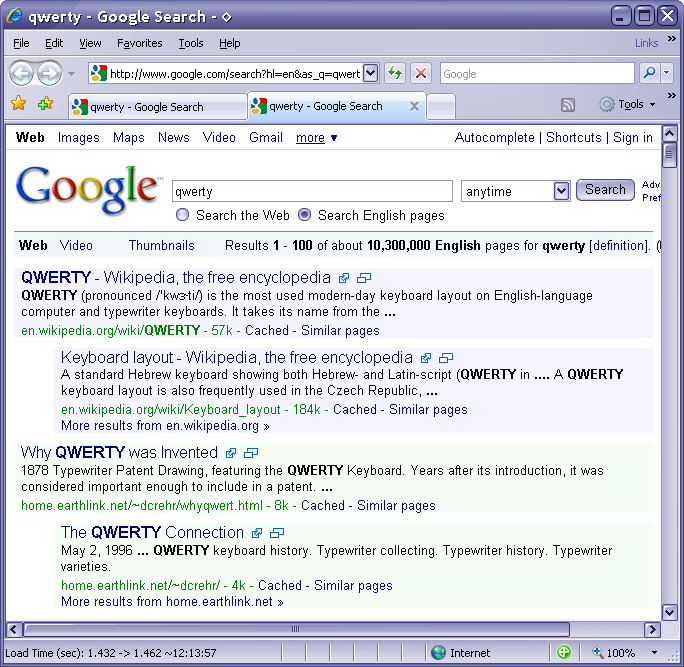Switch to the first 'qwerty - Google Search' tab
This screenshot has height=667, width=684.
(x=155, y=106)
